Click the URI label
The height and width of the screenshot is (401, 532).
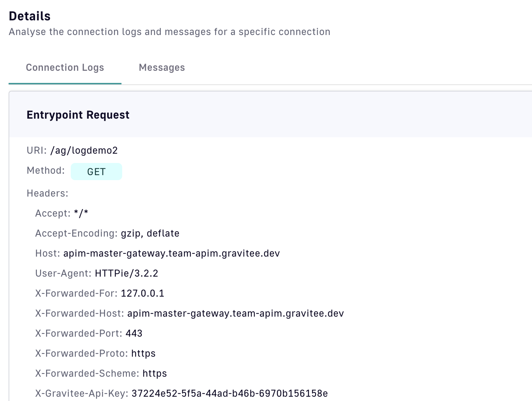[36, 150]
